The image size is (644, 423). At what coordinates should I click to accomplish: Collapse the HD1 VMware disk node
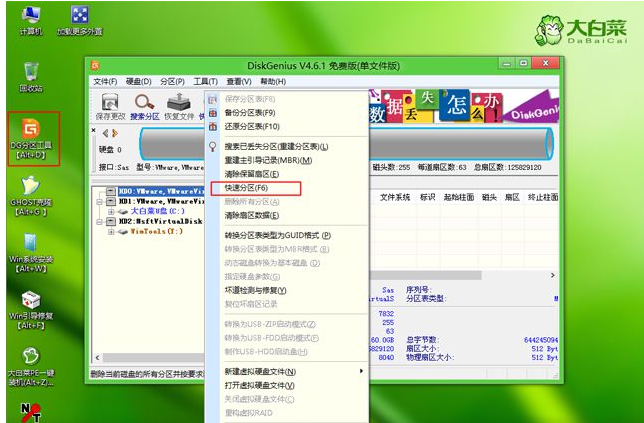point(100,202)
